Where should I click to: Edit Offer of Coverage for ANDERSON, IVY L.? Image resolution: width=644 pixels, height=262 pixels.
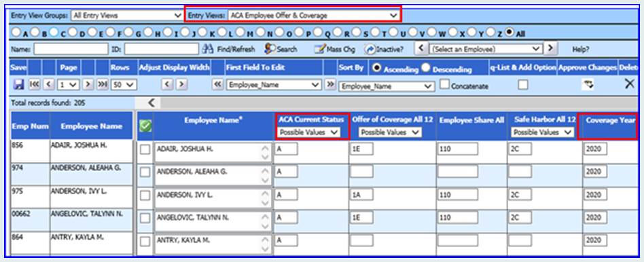[x=361, y=195]
